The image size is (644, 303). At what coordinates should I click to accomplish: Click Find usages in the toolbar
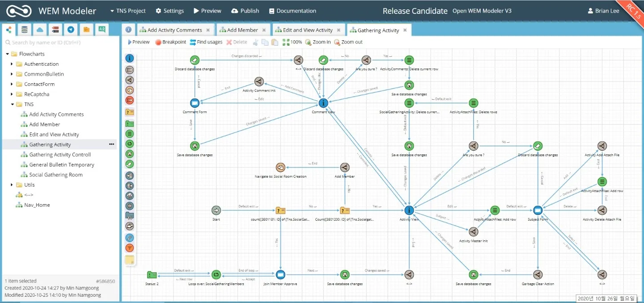click(x=206, y=42)
